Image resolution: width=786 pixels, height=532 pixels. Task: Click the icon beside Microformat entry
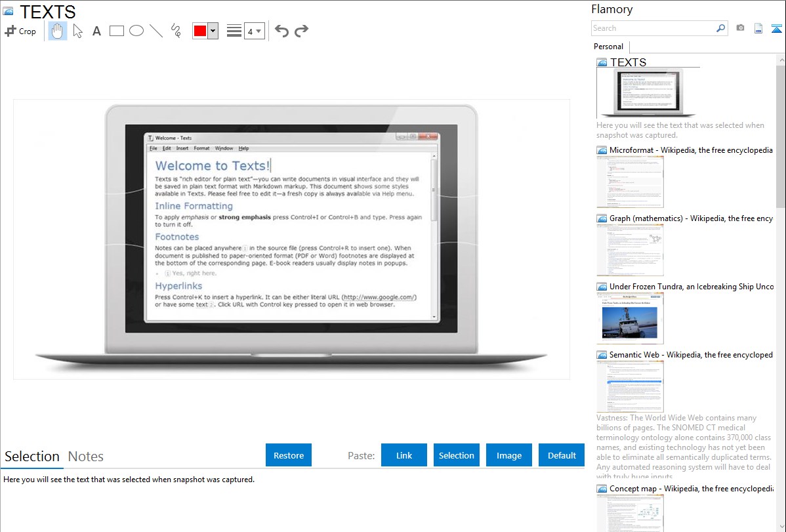click(602, 150)
